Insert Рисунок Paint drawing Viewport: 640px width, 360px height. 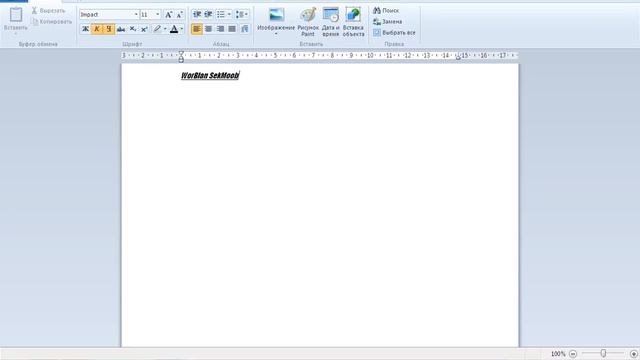(308, 22)
